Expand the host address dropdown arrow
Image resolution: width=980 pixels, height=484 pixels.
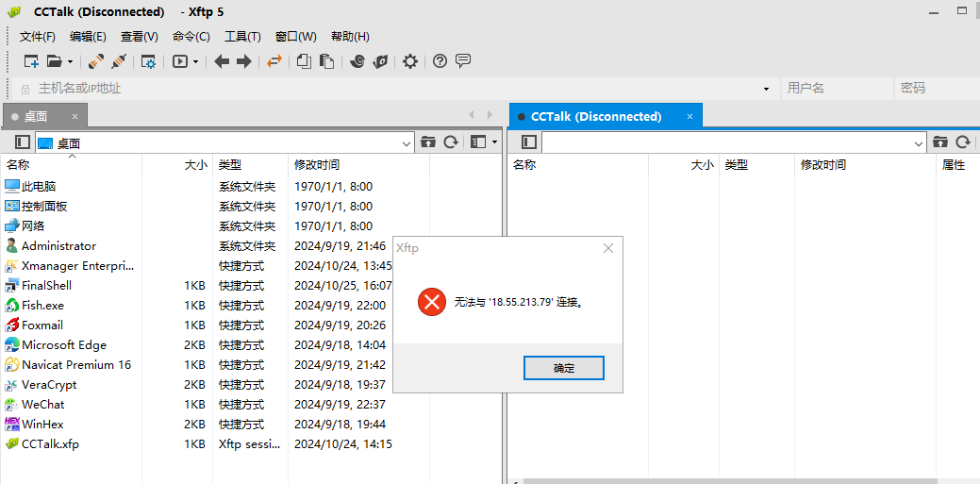[766, 90]
